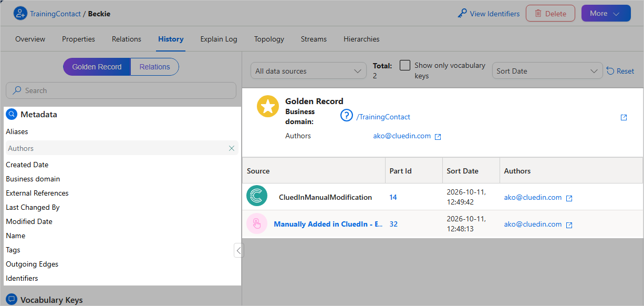Collapse the left panel with chevron handle
The image size is (644, 306).
pos(238,250)
